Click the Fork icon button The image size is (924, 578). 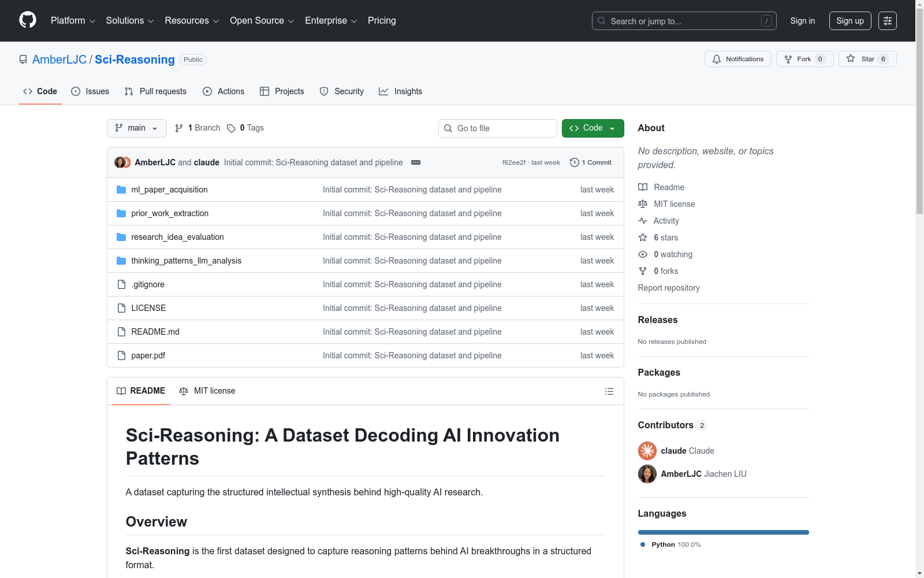[805, 59]
